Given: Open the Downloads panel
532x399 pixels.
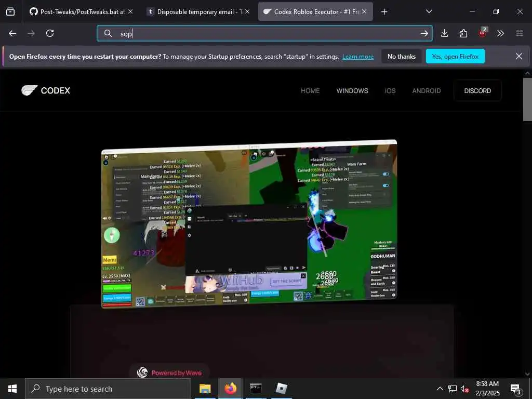Looking at the screenshot, I should click(x=445, y=33).
